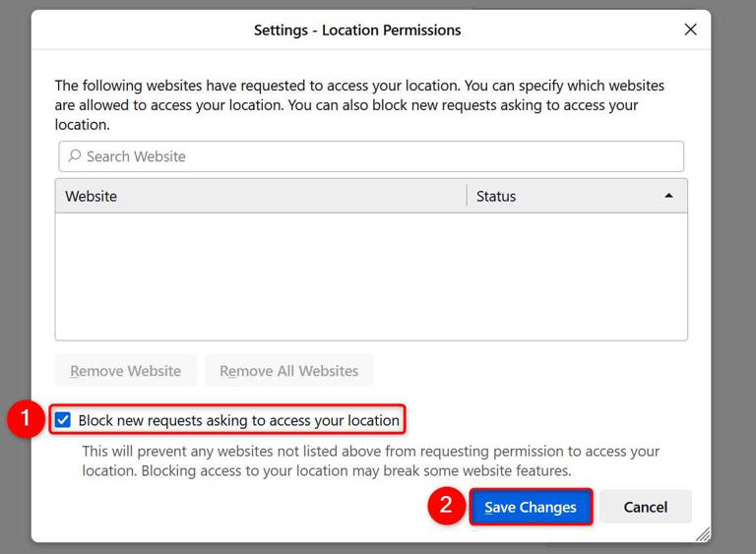Click the magnifying glass search icon

coord(75,156)
